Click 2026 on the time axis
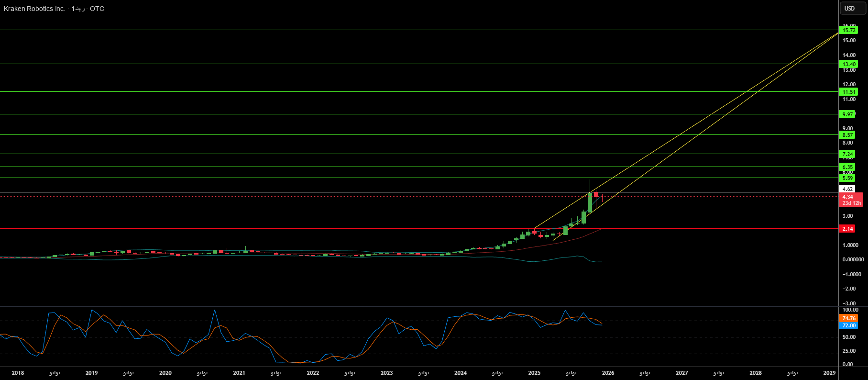This screenshot has width=868, height=380. 608,373
